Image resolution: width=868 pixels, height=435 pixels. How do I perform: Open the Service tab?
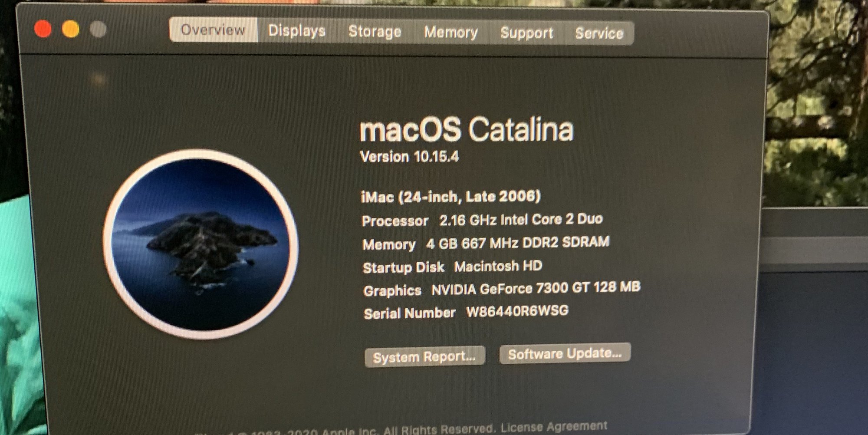[x=599, y=33]
